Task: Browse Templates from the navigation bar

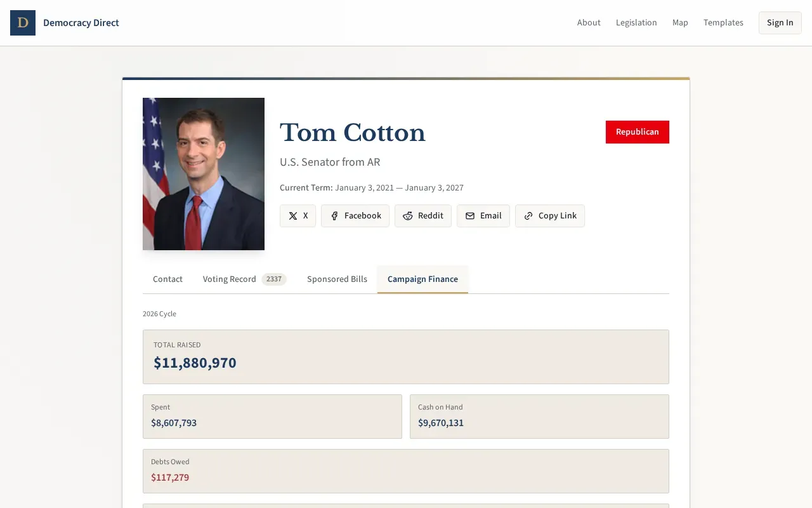Action: coord(723,22)
